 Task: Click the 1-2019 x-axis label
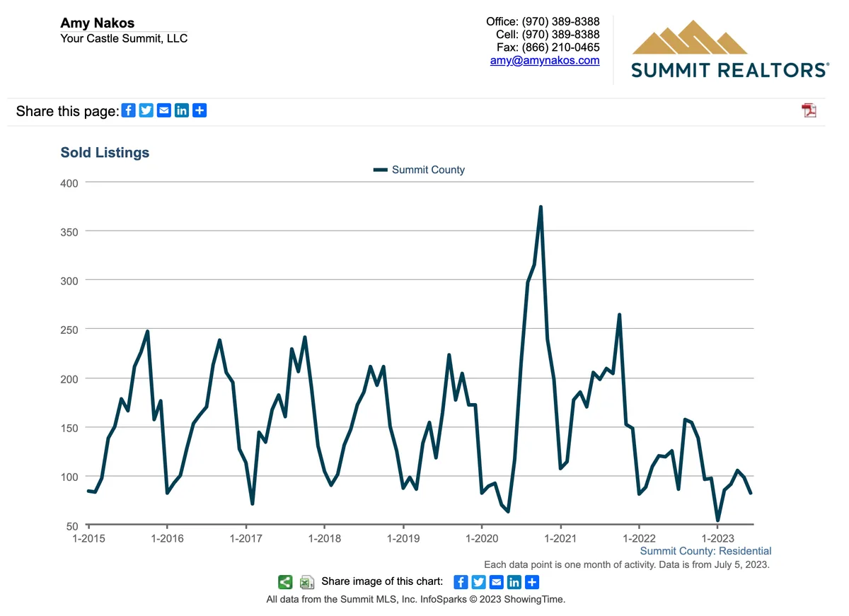tap(403, 538)
